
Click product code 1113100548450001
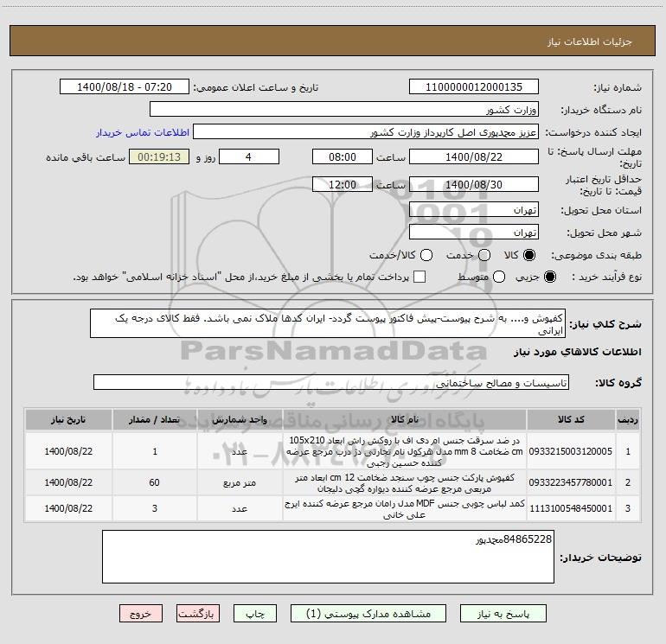(x=571, y=508)
